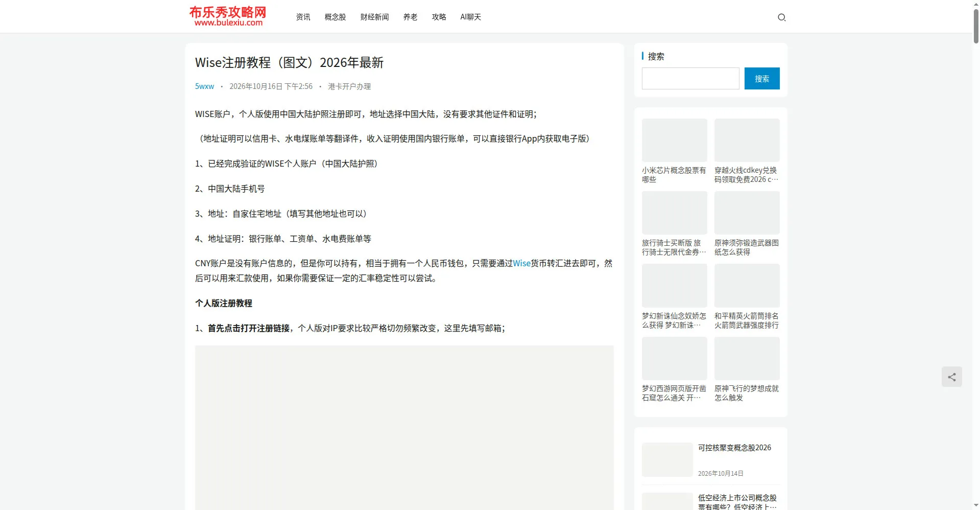The width and height of the screenshot is (980, 510).
Task: Click the date 2026年10月16日 下午2:56
Action: point(271,86)
